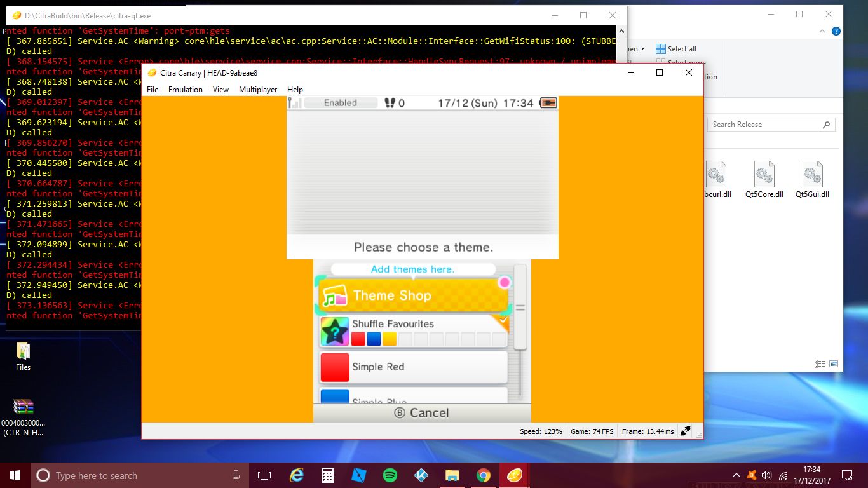Click the Citra taskbar icon
The height and width of the screenshot is (488, 868).
(514, 475)
